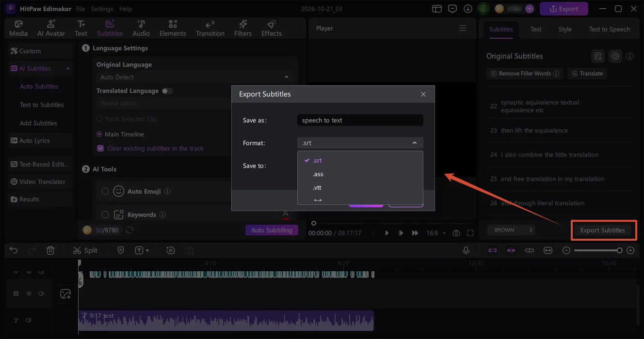Viewport: 644px width, 339px height.
Task: Open the Elements panel
Action: [x=173, y=29]
